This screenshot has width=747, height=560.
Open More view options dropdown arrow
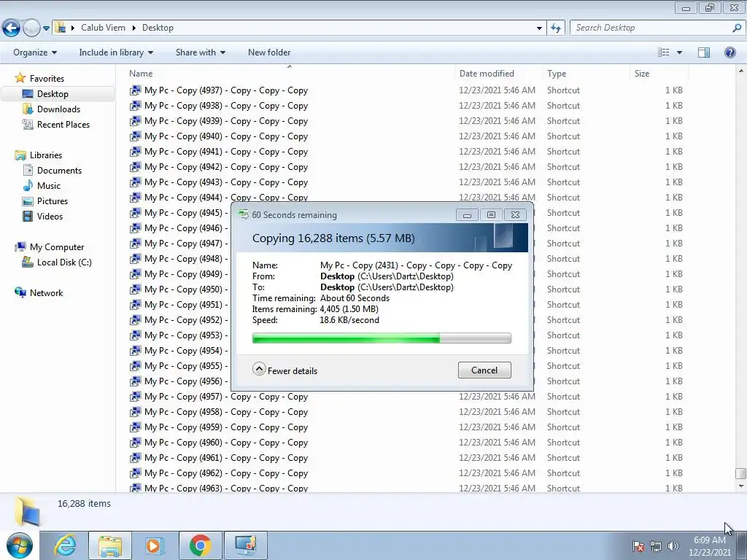point(679,52)
